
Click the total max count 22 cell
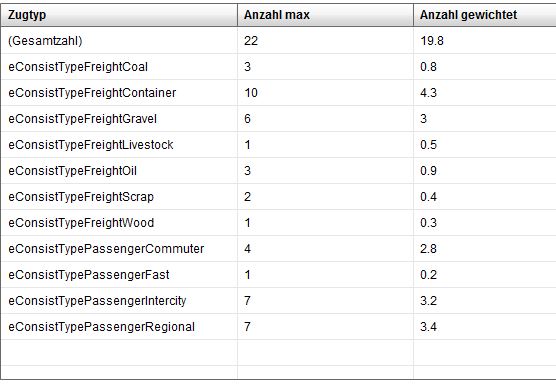pyautogui.click(x=326, y=41)
